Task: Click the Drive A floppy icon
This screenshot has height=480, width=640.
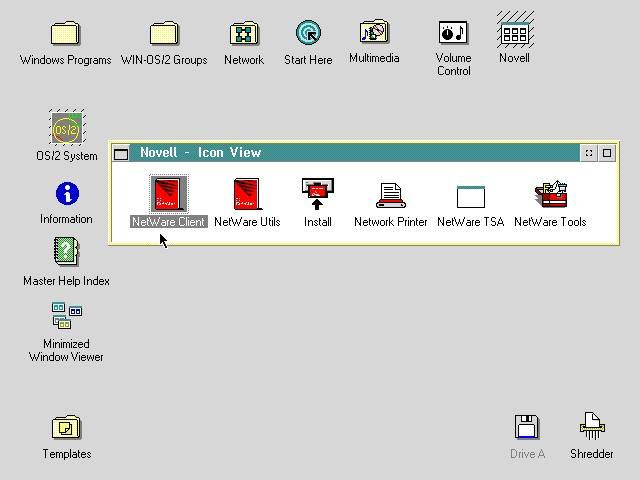Action: click(x=527, y=427)
